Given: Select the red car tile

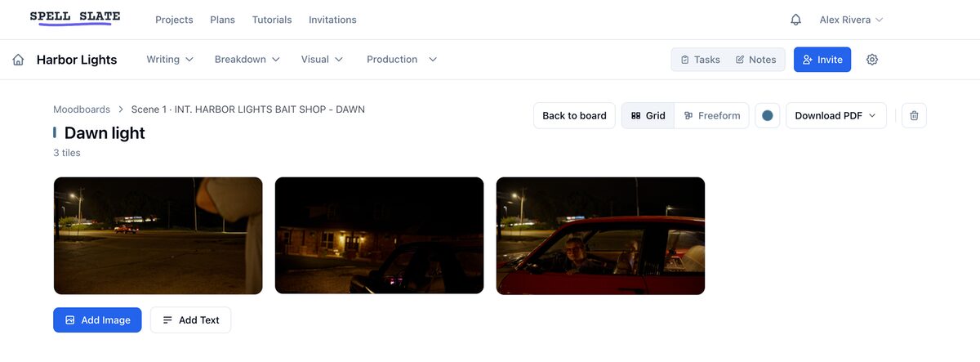Looking at the screenshot, I should 600,235.
